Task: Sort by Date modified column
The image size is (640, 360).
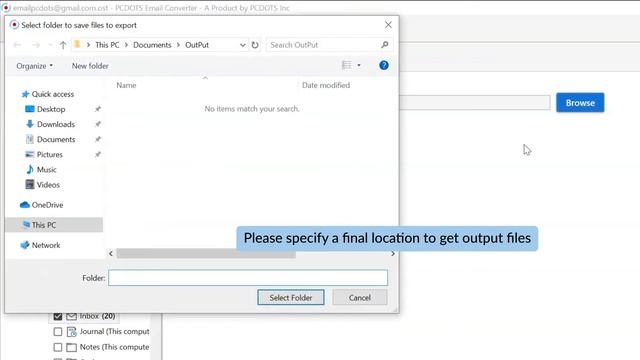Action: click(326, 85)
